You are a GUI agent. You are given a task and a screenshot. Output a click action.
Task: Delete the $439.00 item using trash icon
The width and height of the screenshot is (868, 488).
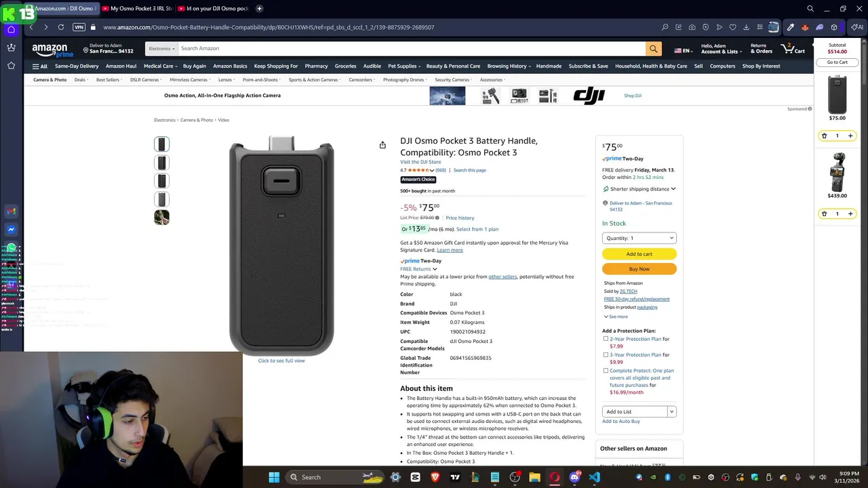(x=825, y=213)
